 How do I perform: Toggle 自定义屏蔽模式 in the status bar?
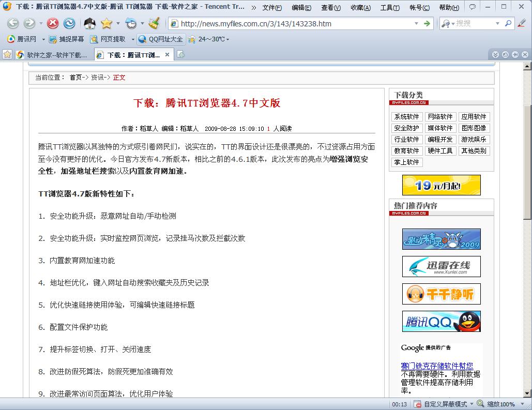(445, 403)
